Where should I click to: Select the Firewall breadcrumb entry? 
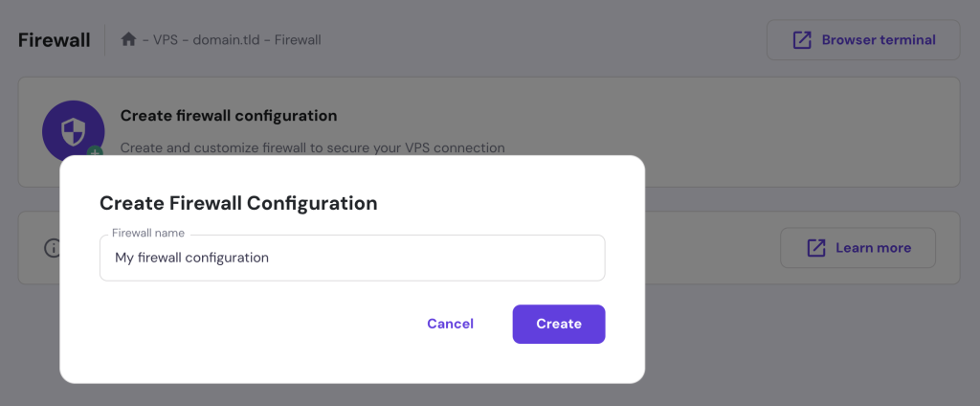(300, 40)
